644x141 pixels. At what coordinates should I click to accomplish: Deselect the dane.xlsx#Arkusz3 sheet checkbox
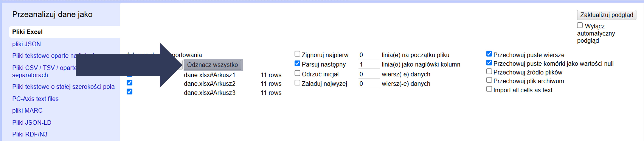pyautogui.click(x=130, y=92)
